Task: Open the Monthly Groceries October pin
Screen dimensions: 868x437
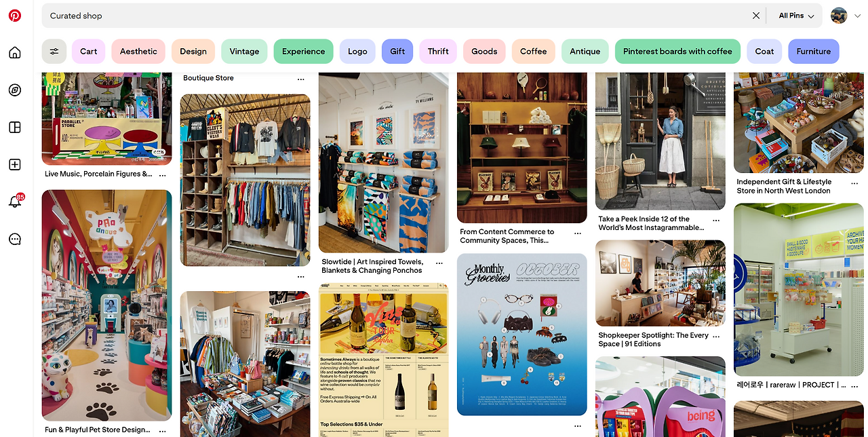Action: pyautogui.click(x=521, y=335)
